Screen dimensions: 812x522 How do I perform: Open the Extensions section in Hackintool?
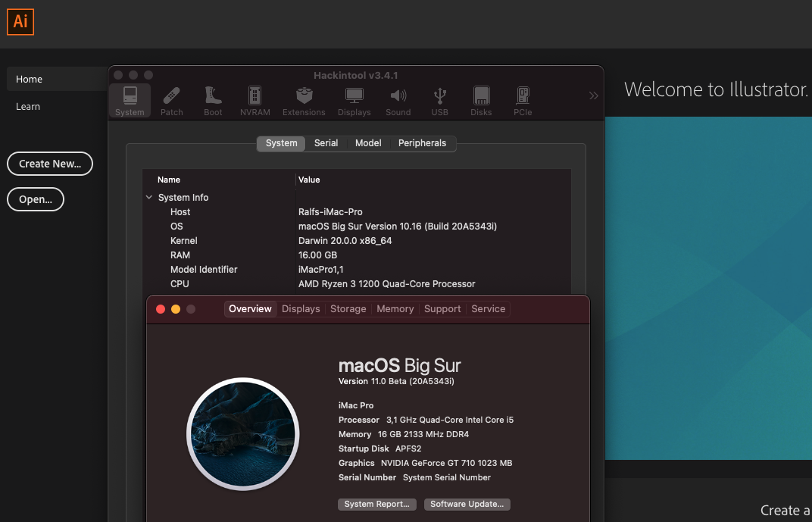[x=304, y=101]
